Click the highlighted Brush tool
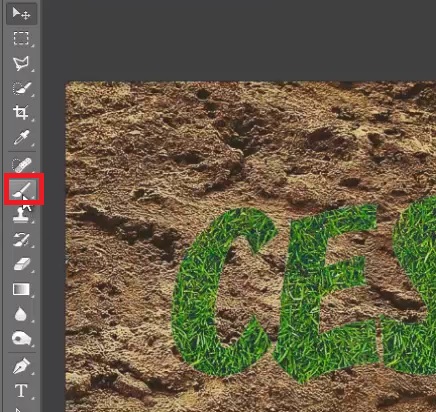The width and height of the screenshot is (436, 412). click(x=22, y=190)
